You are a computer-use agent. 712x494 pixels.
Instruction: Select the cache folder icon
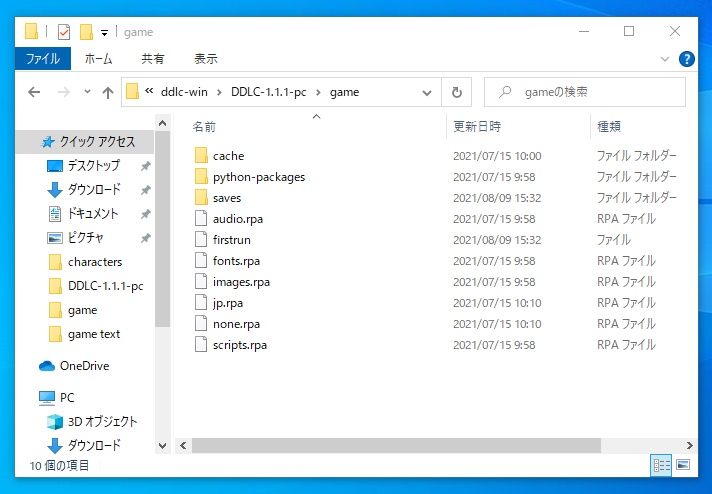coord(201,155)
